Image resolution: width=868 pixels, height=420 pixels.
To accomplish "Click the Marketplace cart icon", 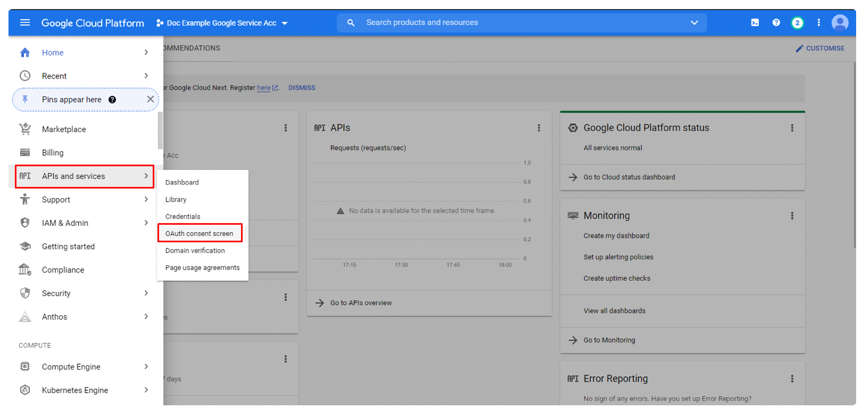I will (x=25, y=129).
